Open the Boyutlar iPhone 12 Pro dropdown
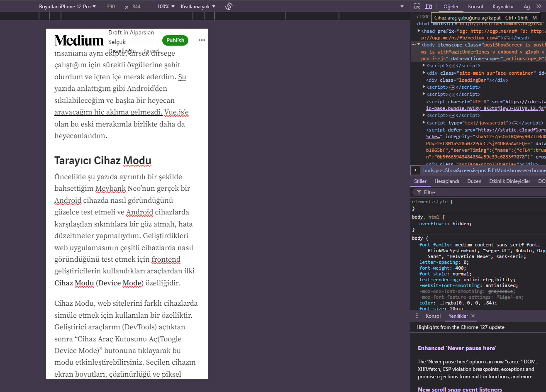 (67, 7)
